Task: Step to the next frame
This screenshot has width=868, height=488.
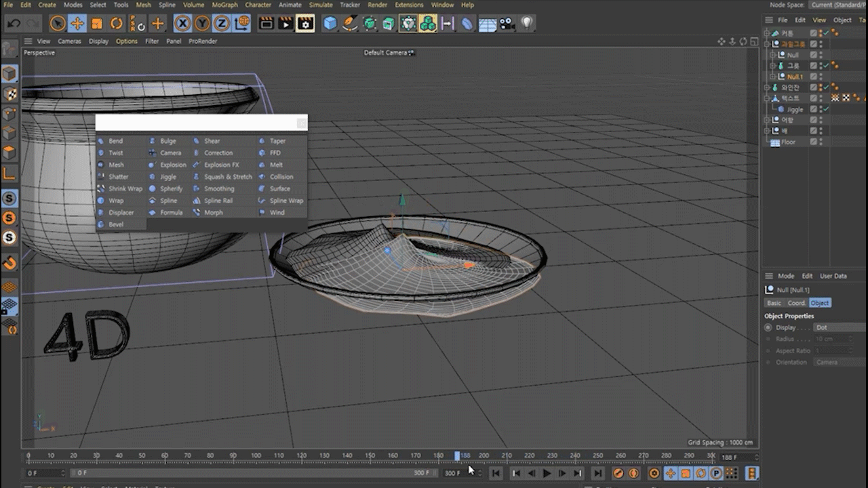Action: click(562, 473)
